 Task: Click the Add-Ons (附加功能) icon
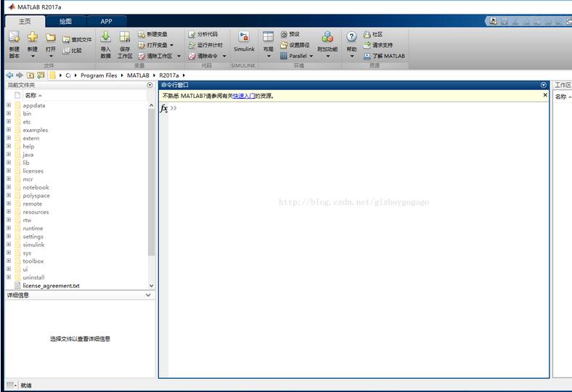327,37
